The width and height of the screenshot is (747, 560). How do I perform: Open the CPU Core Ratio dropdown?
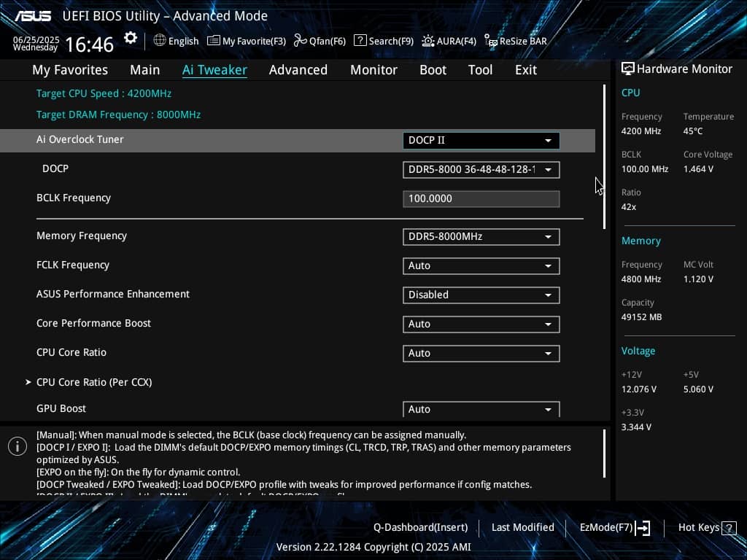pos(481,353)
